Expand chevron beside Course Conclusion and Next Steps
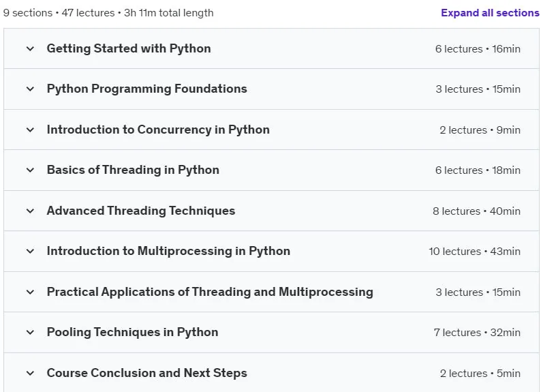The height and width of the screenshot is (392, 541). tap(31, 373)
